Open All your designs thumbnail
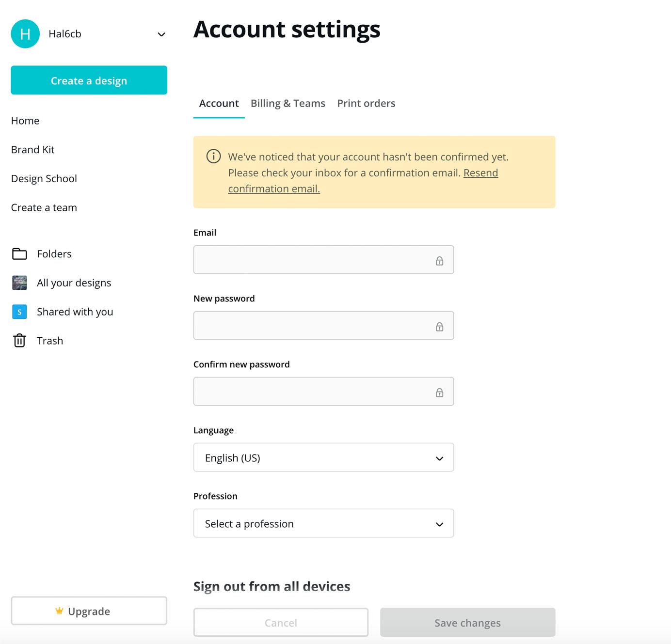Image resolution: width=671 pixels, height=644 pixels. 19,283
